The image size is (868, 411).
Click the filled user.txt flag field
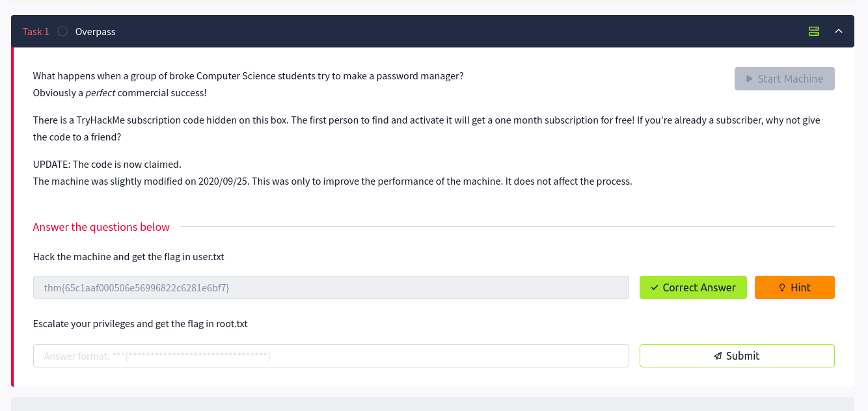331,287
